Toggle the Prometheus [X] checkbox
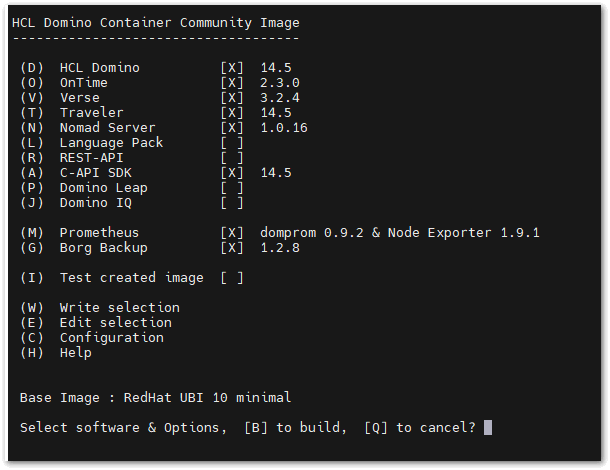Viewport: 610px width, 470px height. point(232,233)
